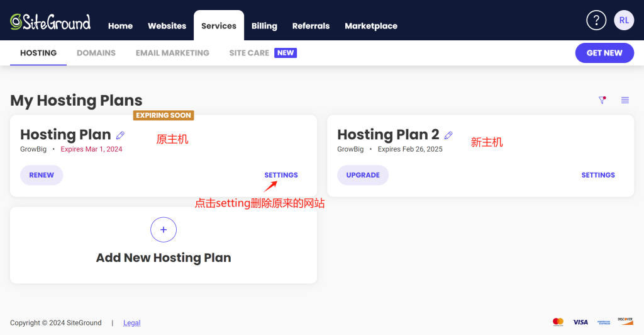Screen dimensions: 644x335
Task: Edit the Hosting Plan 2 name pencil icon
Action: point(448,135)
